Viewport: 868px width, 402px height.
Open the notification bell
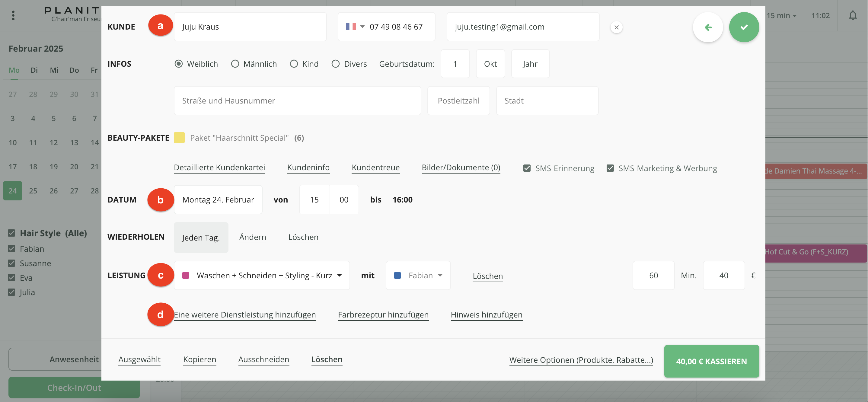pos(853,15)
